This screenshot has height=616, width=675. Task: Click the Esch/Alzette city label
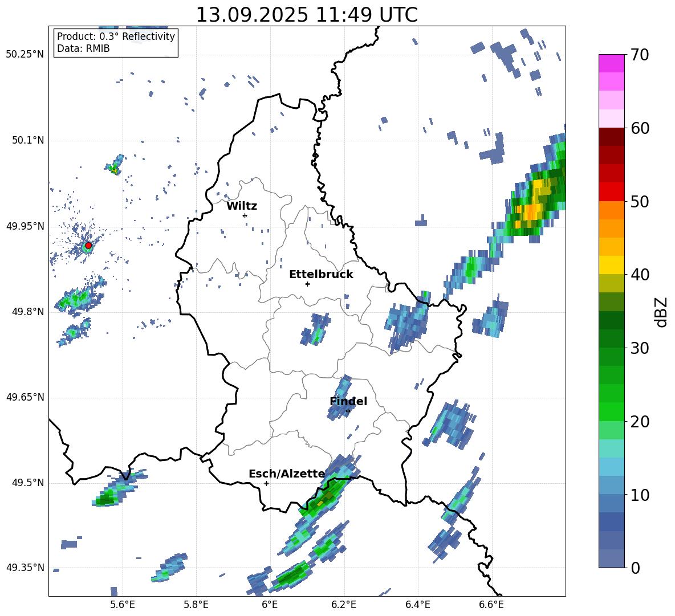[287, 474]
